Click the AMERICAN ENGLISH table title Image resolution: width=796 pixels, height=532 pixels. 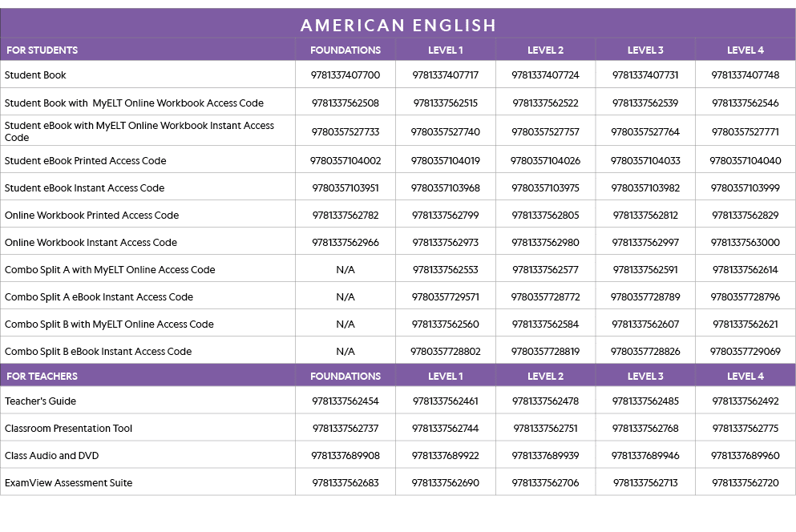[398, 26]
